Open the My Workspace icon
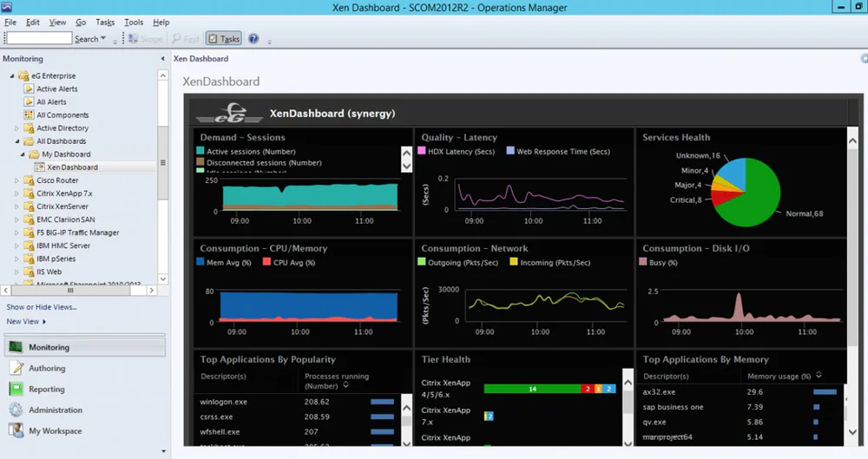Image resolution: width=868 pixels, height=459 pixels. (16, 430)
